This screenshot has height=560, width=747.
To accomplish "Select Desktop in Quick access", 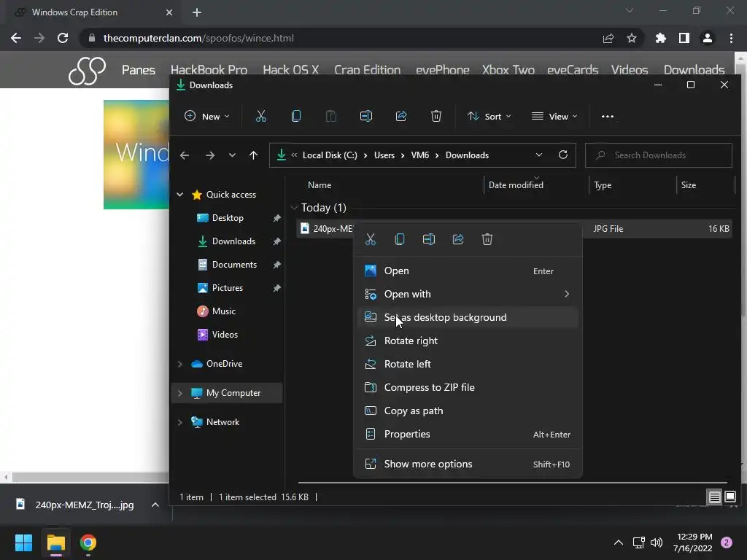I will [x=228, y=217].
